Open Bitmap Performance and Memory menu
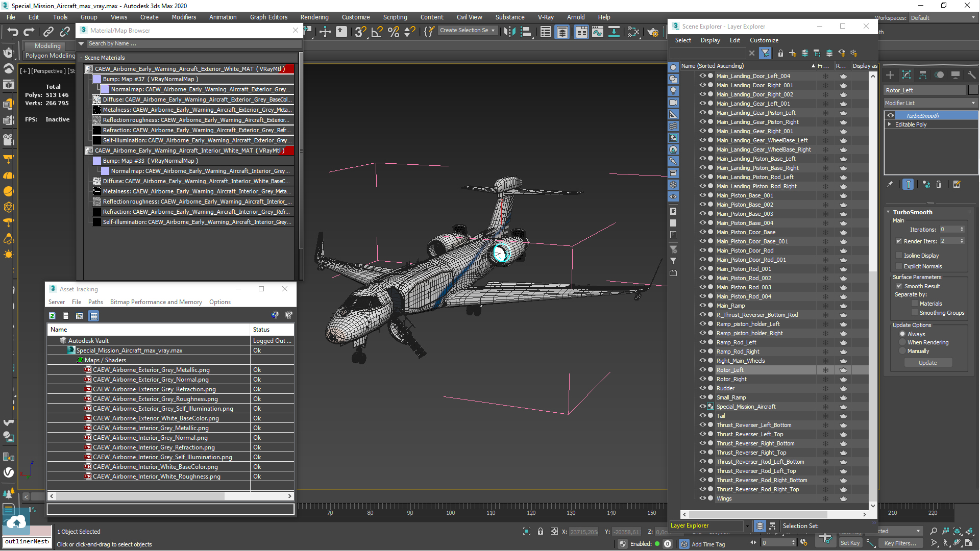980x551 pixels. 156,302
